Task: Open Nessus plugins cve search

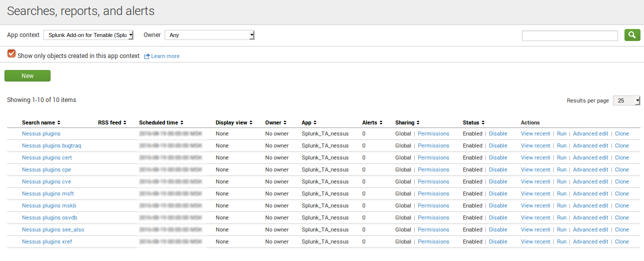Action: click(47, 182)
